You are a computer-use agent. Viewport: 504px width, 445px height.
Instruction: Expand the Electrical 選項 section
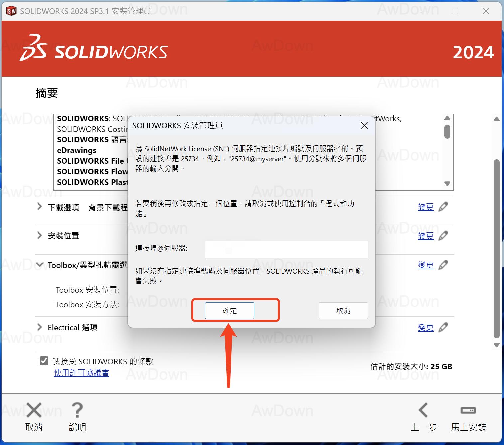(x=40, y=327)
